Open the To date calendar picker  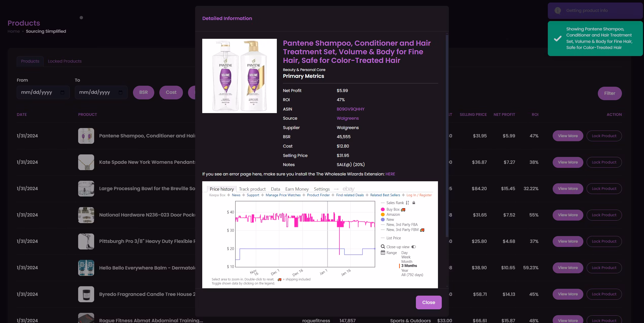tap(121, 93)
